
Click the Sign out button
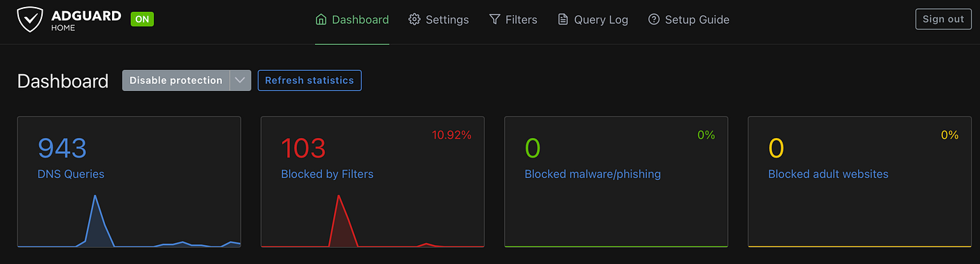944,19
